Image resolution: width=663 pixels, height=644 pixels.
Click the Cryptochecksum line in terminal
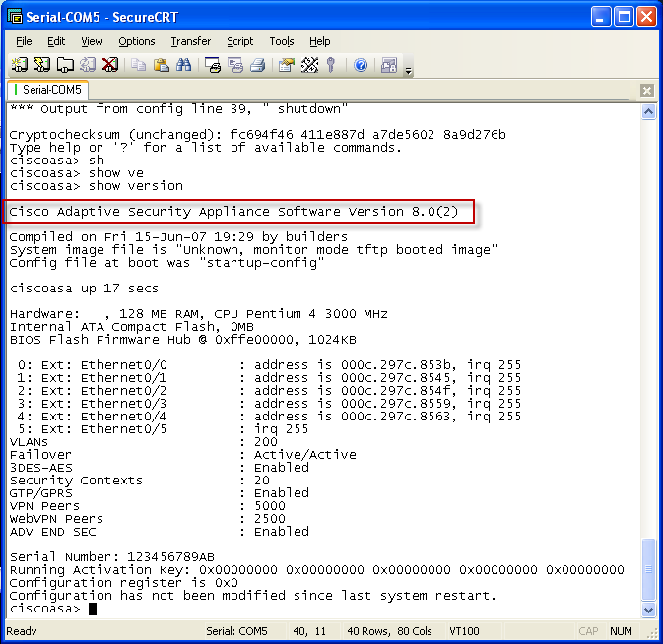[x=257, y=134]
